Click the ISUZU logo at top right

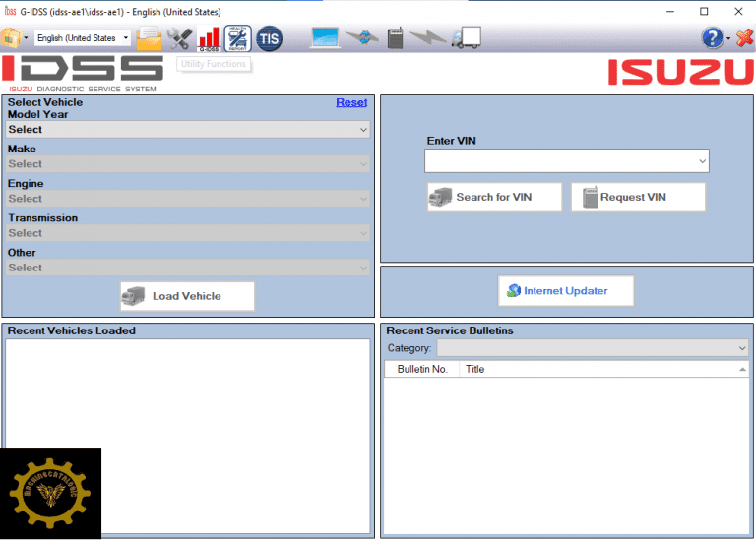point(681,72)
